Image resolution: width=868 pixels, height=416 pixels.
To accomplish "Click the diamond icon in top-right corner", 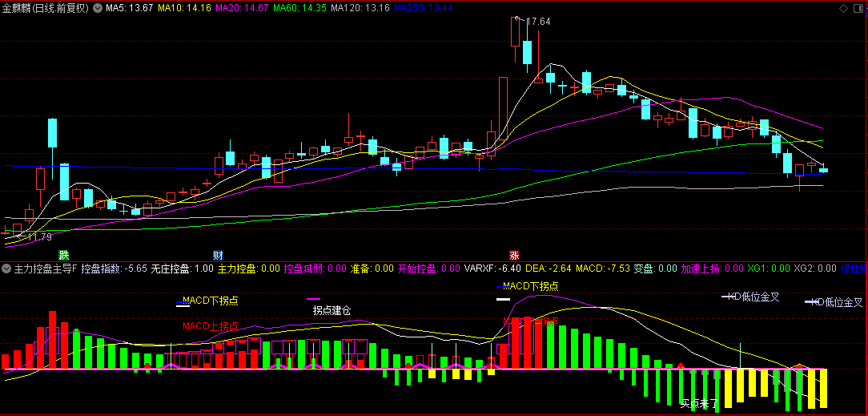I will coord(844,8).
